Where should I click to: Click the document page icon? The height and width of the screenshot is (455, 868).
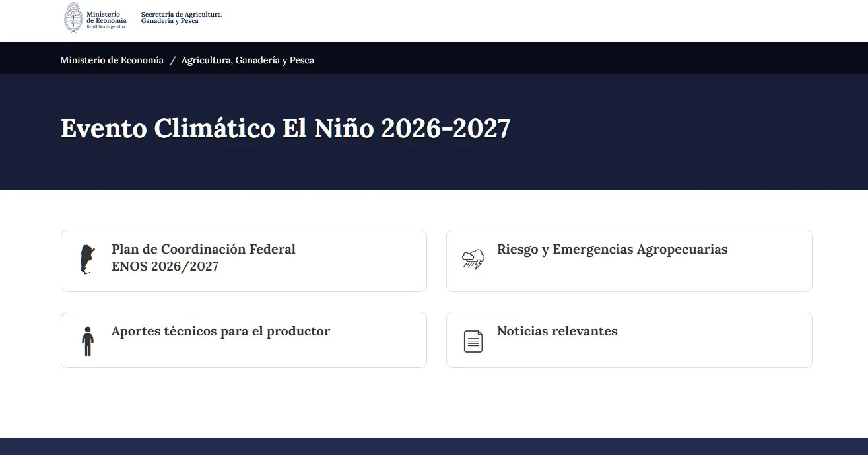[x=473, y=341]
